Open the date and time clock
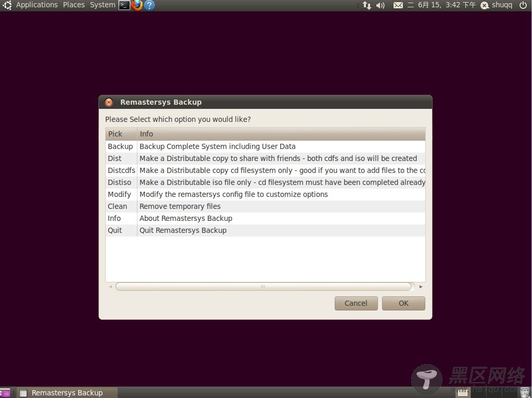The image size is (532, 398). 441,5
